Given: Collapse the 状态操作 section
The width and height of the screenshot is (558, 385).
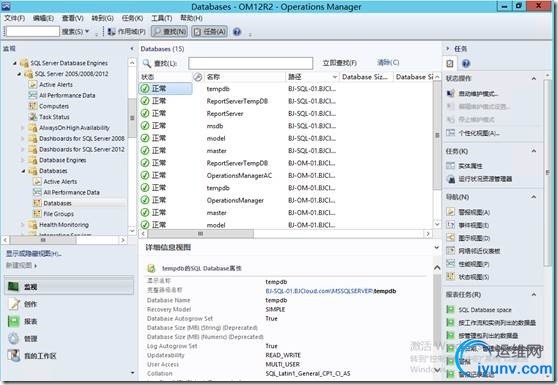Looking at the screenshot, I should tap(534, 78).
